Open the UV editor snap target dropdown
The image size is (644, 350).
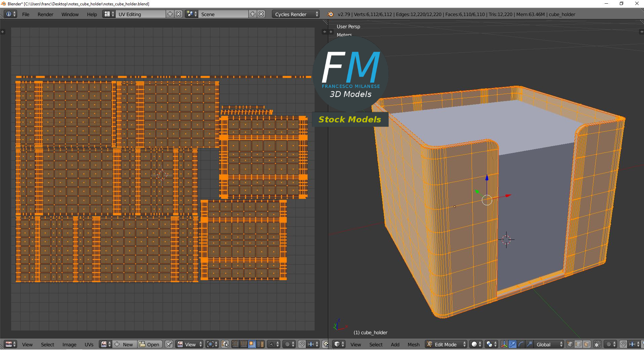(x=313, y=344)
